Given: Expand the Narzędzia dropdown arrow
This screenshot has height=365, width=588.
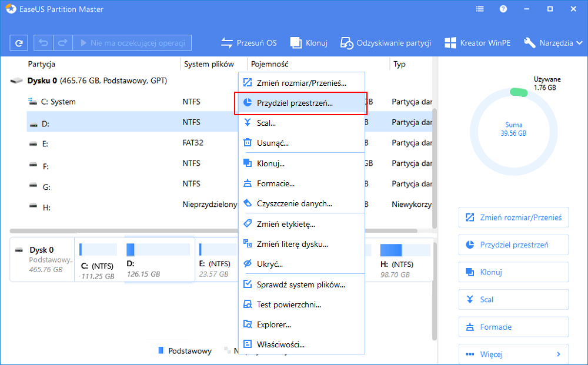Looking at the screenshot, I should coord(579,43).
